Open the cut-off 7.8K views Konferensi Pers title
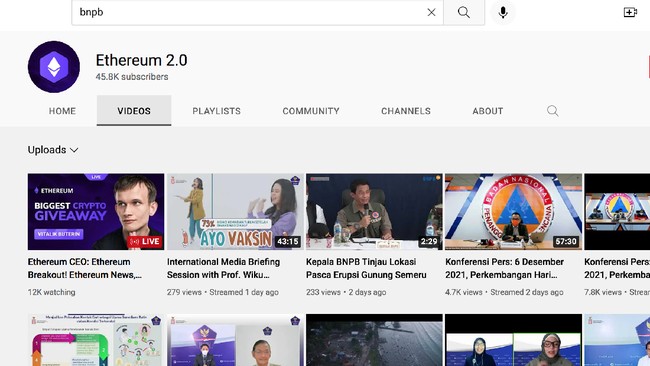This screenshot has width=650, height=366. tap(617, 268)
